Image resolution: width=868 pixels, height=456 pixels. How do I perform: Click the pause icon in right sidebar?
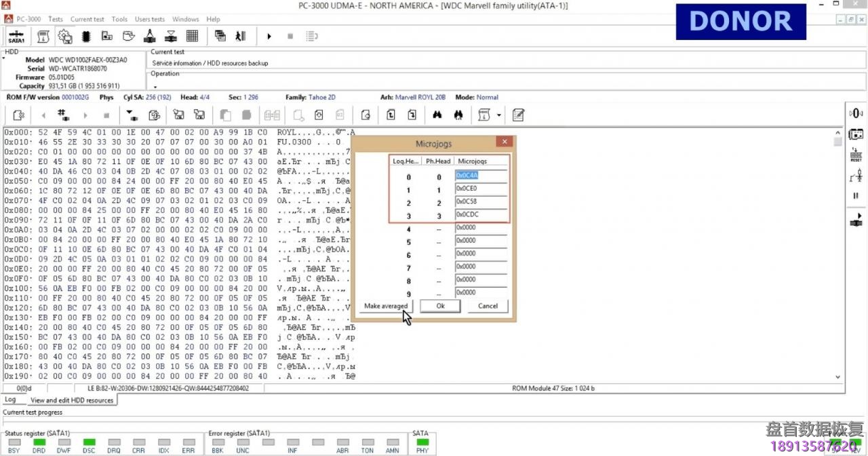tap(856, 196)
